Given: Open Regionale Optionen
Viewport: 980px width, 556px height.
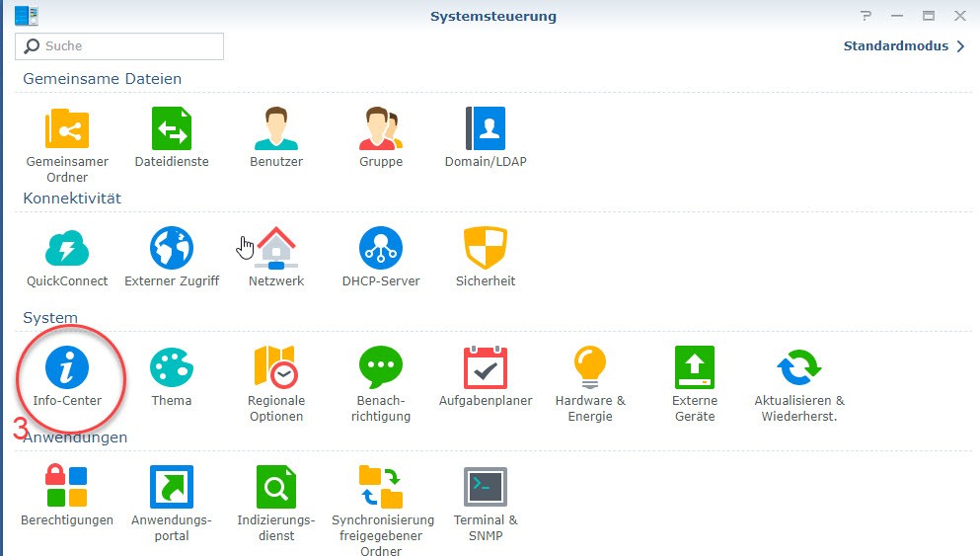Looking at the screenshot, I should (x=276, y=368).
